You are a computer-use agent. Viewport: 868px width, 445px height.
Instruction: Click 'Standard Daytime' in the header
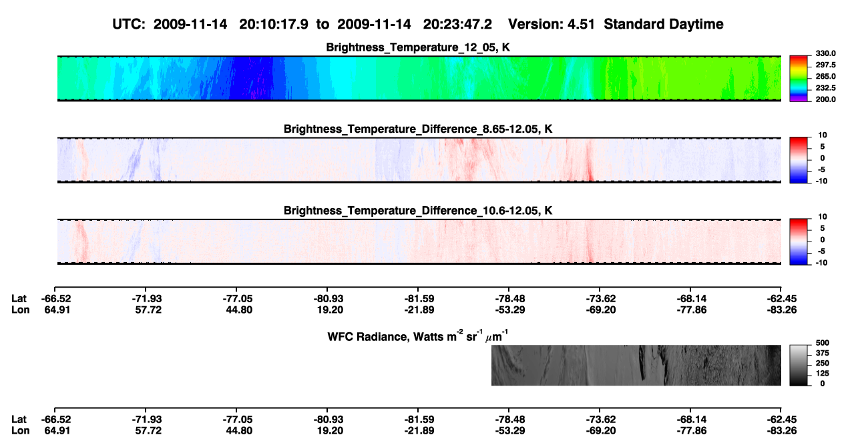point(663,25)
